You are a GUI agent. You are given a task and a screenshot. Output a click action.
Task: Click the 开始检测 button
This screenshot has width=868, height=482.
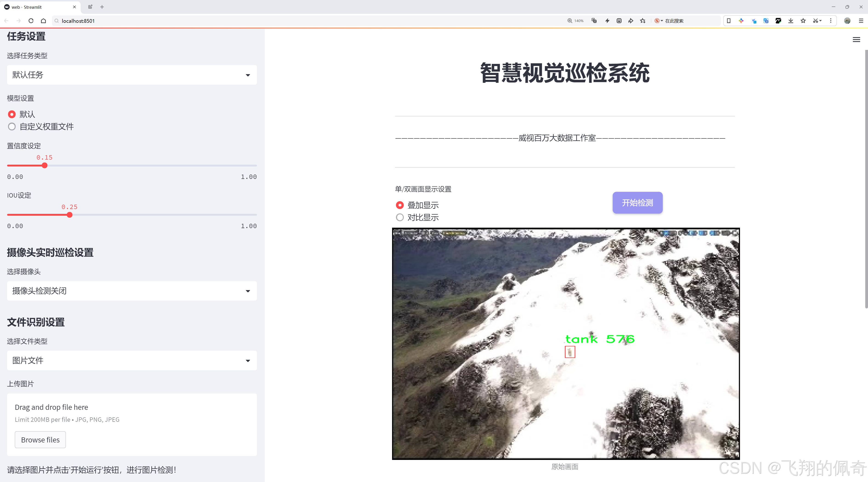(637, 203)
